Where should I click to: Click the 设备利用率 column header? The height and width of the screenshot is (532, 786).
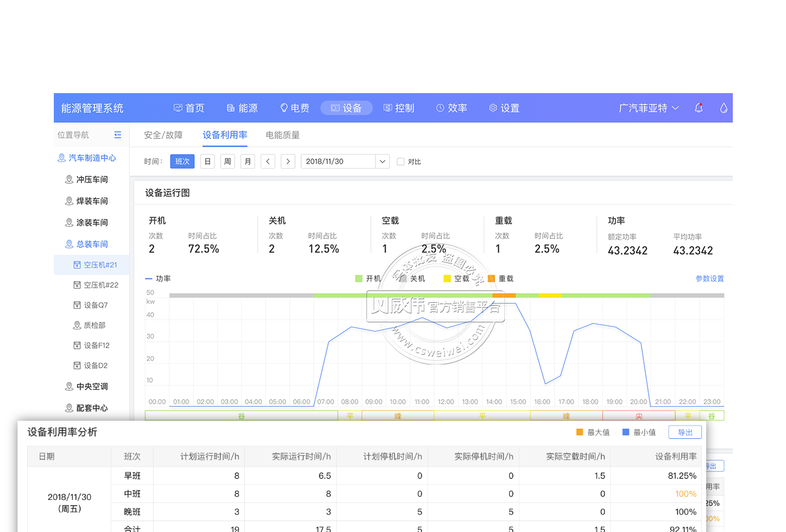(x=656, y=457)
